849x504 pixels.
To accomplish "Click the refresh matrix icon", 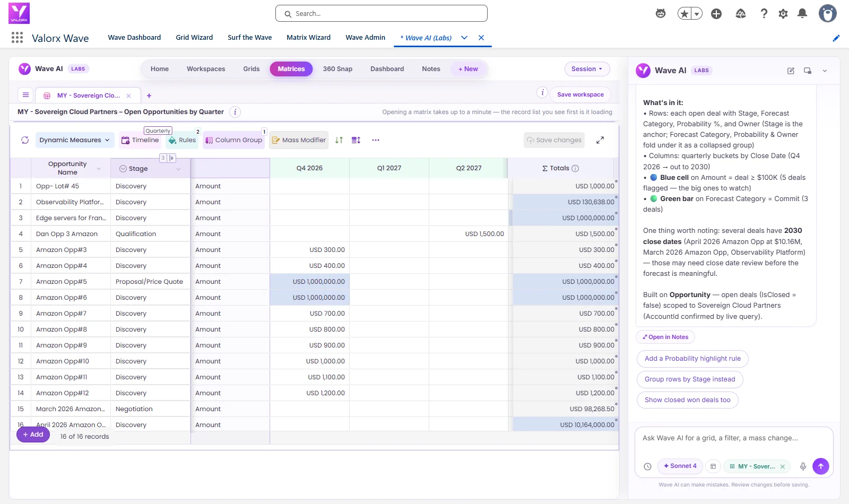I will [x=25, y=140].
